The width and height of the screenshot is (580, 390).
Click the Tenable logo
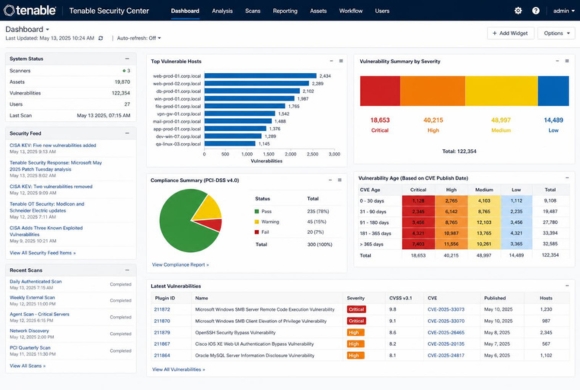[30, 11]
